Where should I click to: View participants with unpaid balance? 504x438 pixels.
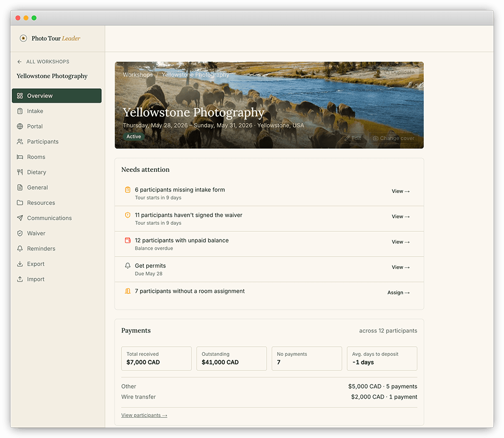point(401,242)
